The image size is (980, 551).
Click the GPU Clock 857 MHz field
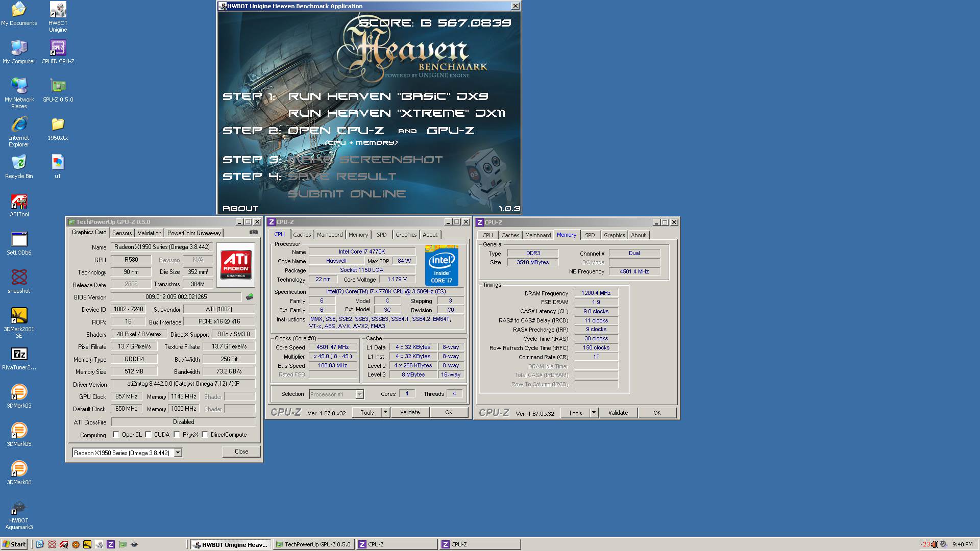click(x=127, y=396)
